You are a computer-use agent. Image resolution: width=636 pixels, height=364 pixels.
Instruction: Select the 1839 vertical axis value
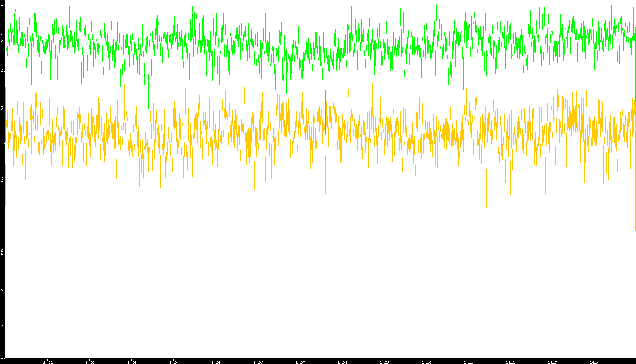tap(2, 253)
